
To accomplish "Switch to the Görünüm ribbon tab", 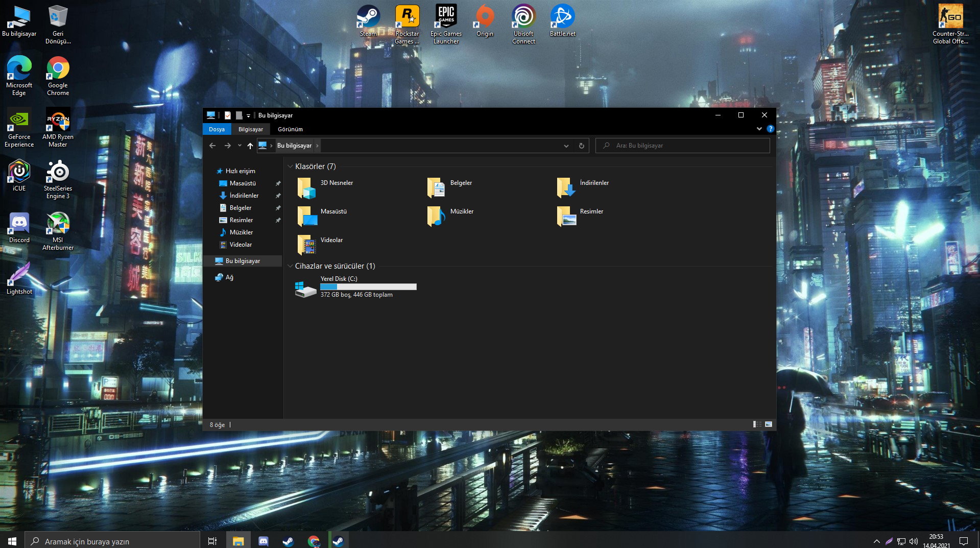I will pos(290,129).
